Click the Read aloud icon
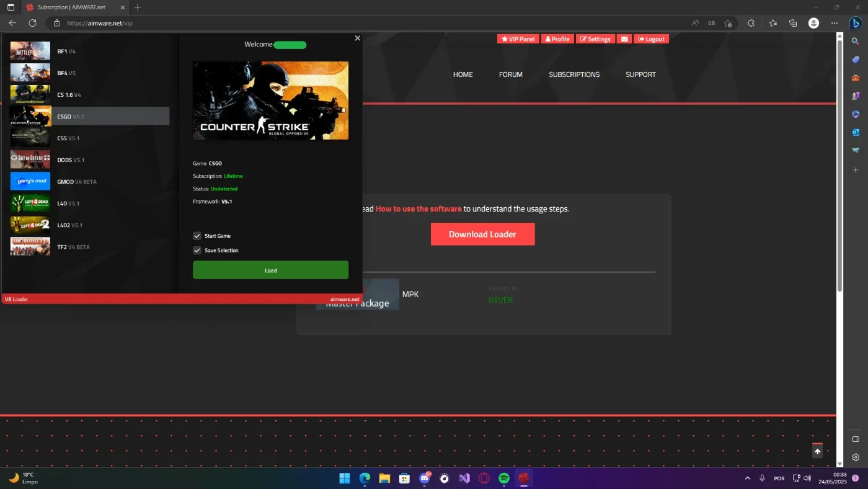 [696, 23]
